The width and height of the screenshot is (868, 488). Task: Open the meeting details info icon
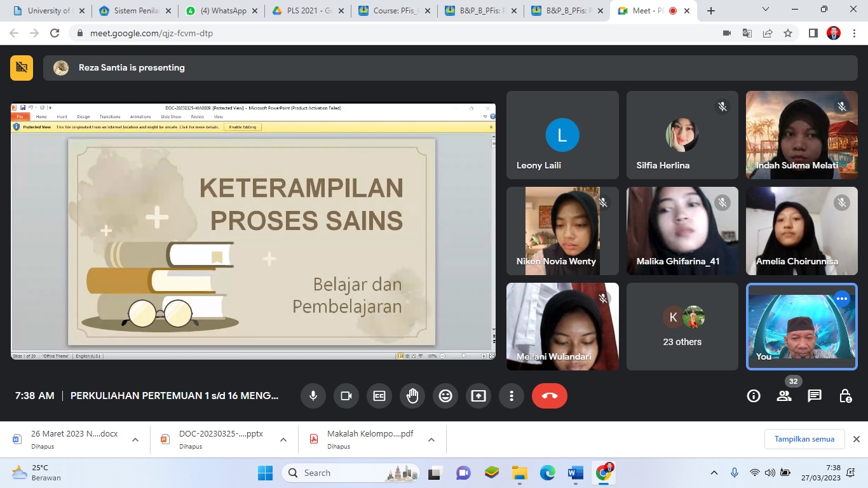click(754, 396)
